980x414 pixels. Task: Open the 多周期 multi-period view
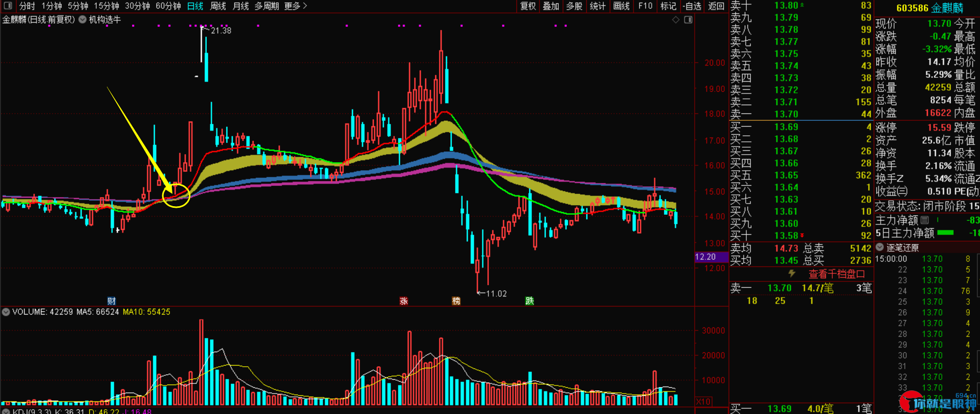point(266,6)
